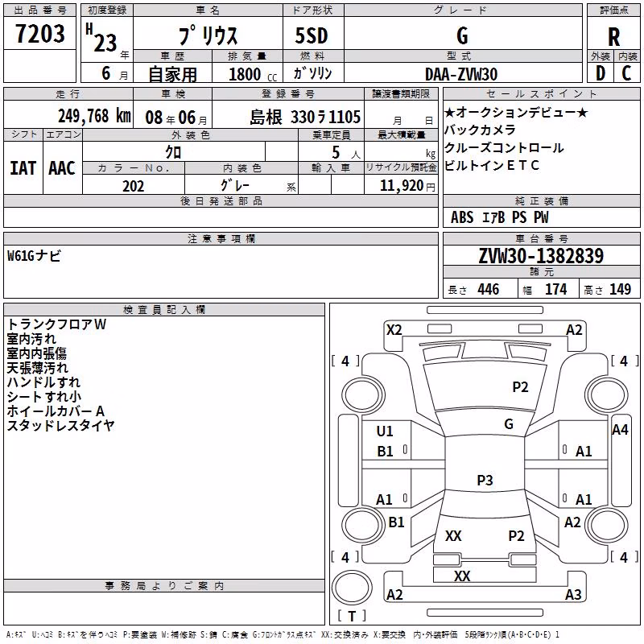Viewport: 644px width, 644px height.
Task: Click the inspector note 室内汚れ
Action: [31, 339]
